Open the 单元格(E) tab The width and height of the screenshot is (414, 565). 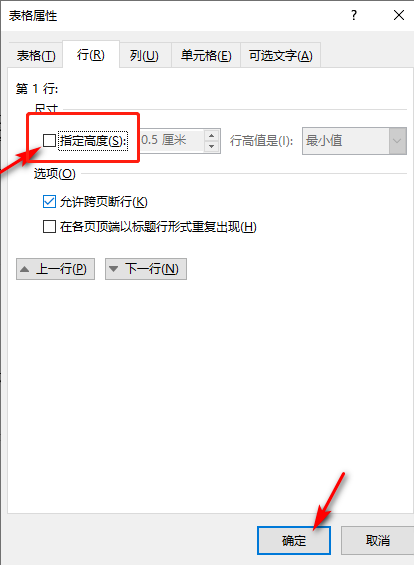pos(206,56)
